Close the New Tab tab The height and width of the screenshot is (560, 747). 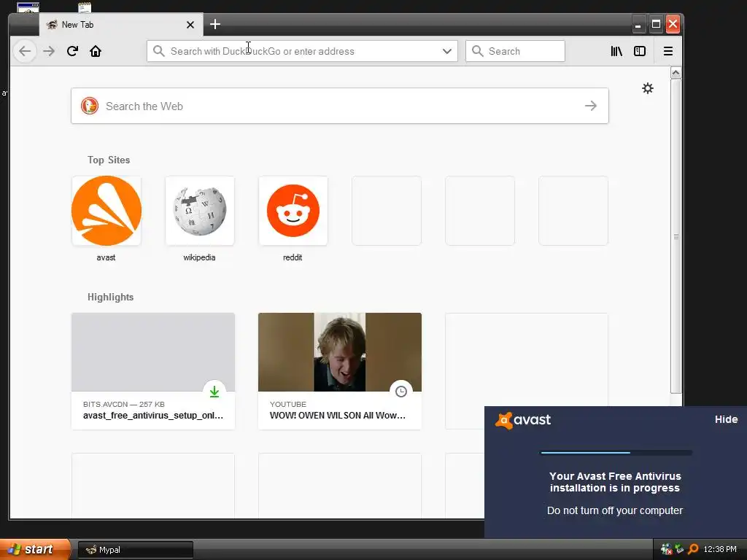[x=190, y=25]
